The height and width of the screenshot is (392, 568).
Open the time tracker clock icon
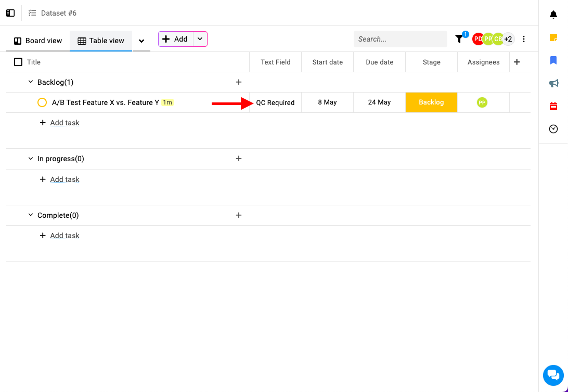point(553,129)
